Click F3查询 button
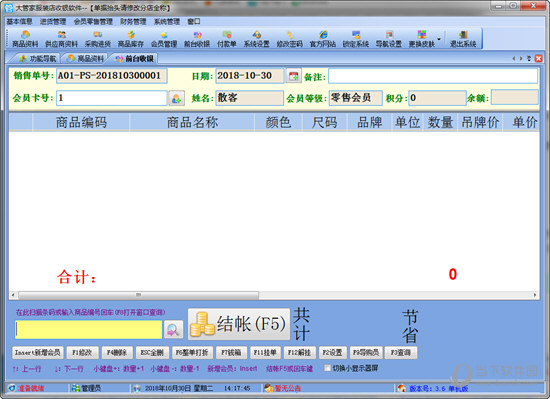The image size is (550, 399). [401, 352]
